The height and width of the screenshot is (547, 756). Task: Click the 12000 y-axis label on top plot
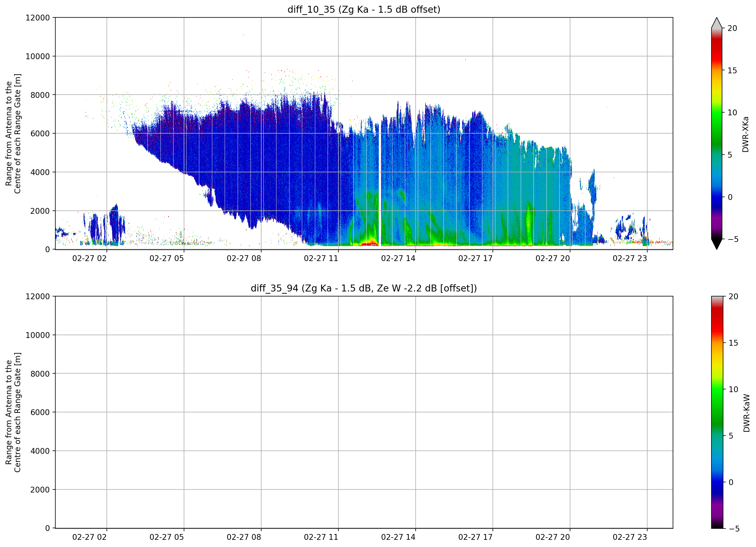tap(38, 18)
